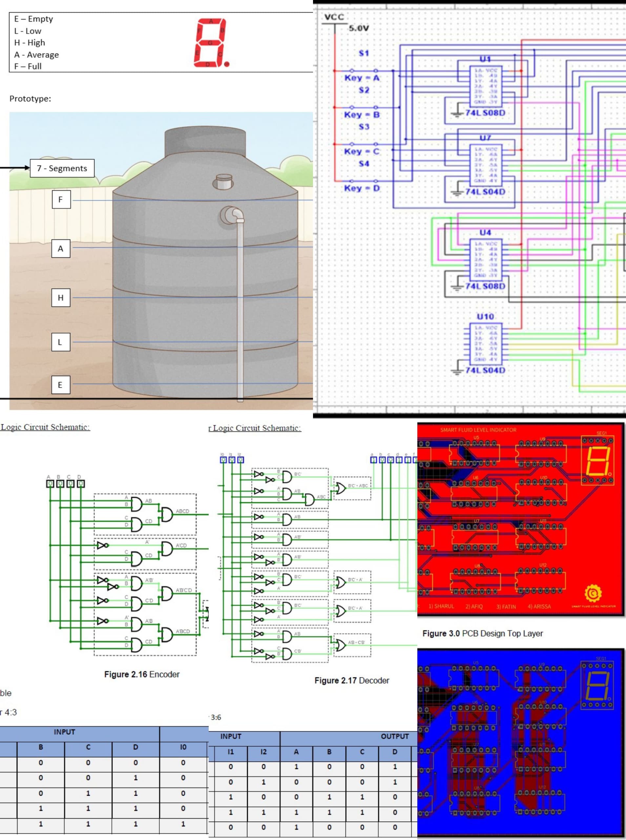Toggle the switch labeled Key = B
The width and height of the screenshot is (626, 840).
pyautogui.click(x=364, y=107)
